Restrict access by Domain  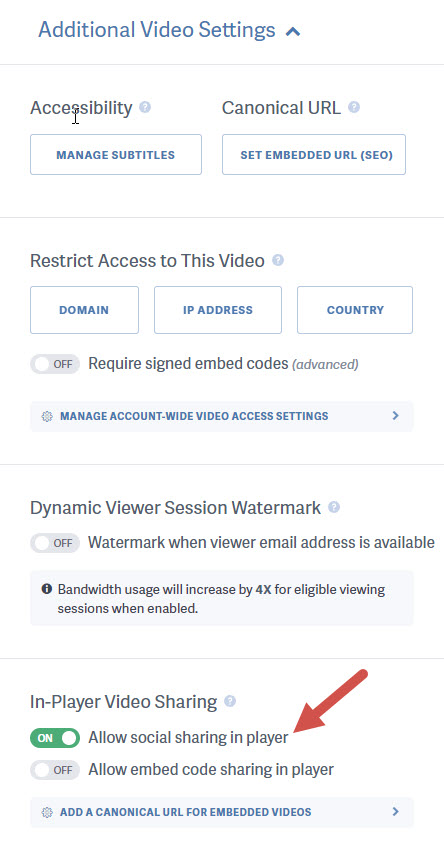pyautogui.click(x=84, y=310)
